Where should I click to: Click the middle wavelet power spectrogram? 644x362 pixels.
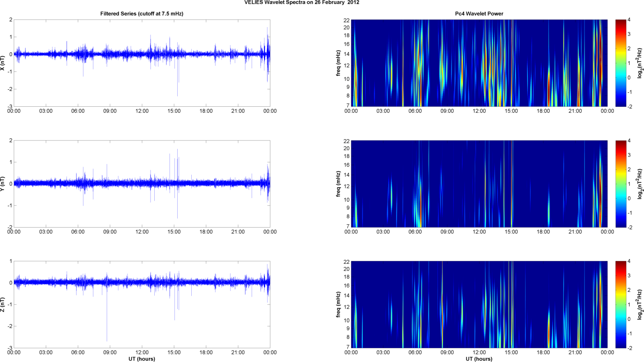[479, 184]
